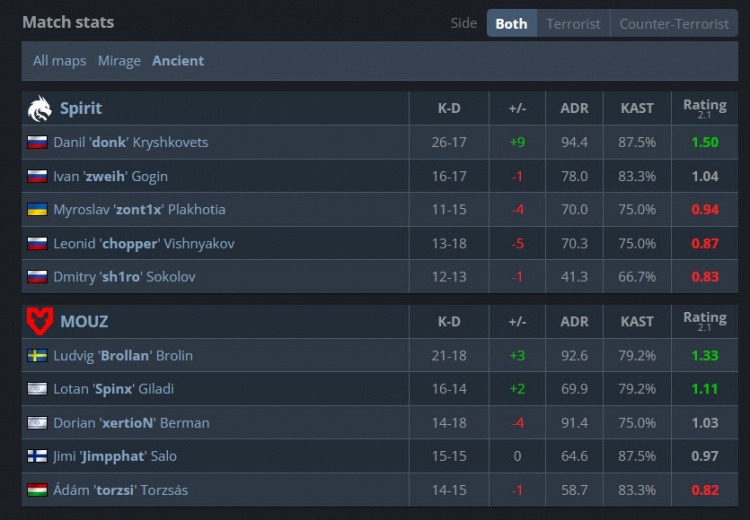Click the Hungarian flag next to torzsi
The width and height of the screenshot is (750, 520).
point(37,490)
